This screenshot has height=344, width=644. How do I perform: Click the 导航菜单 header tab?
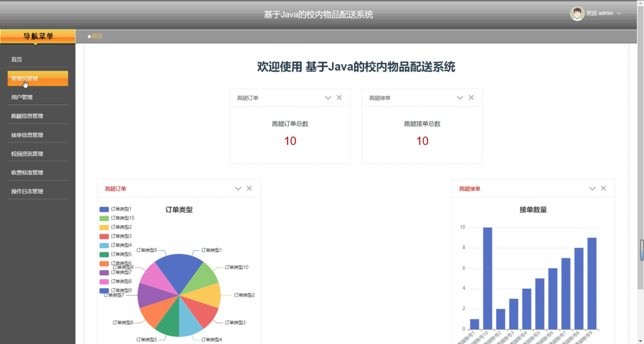coord(38,36)
